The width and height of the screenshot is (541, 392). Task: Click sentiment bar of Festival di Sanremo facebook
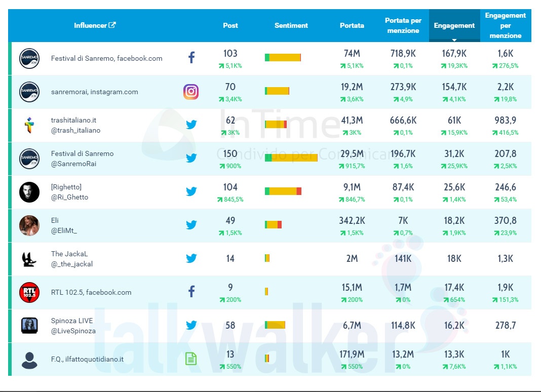tap(283, 57)
